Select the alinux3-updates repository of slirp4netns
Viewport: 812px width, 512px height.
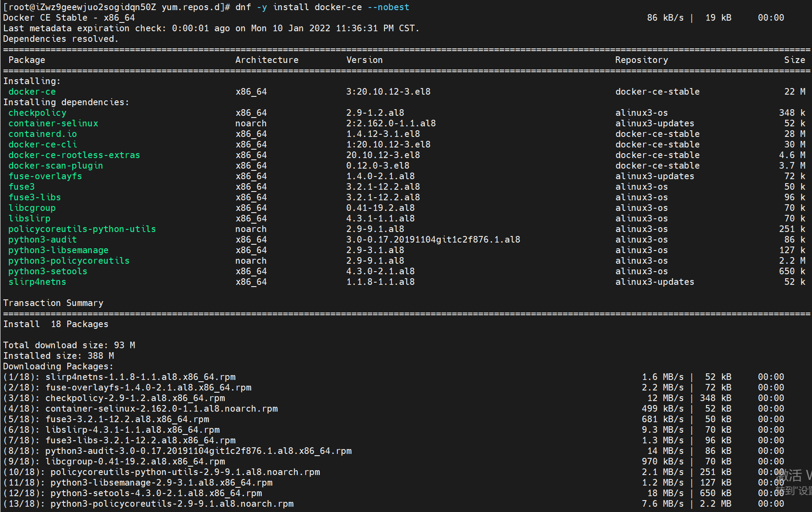click(655, 282)
